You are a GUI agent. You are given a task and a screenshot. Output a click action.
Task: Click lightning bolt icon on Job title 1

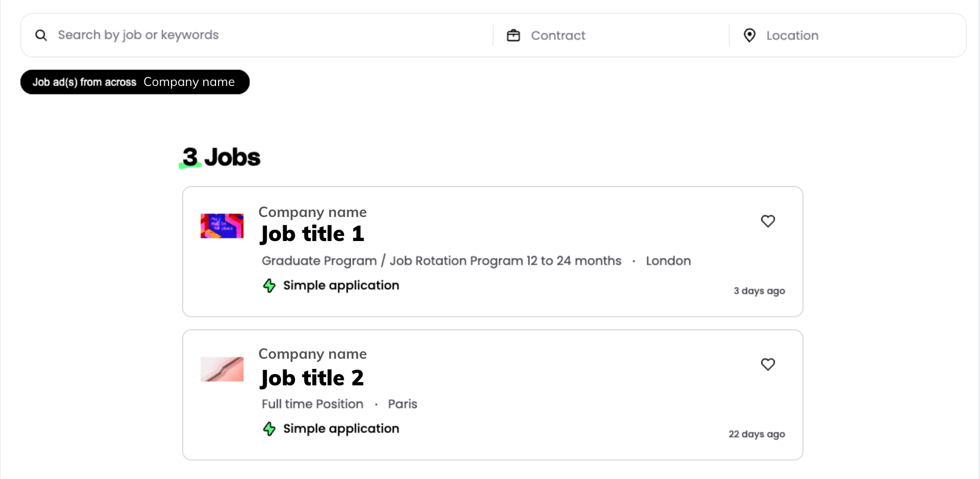269,286
